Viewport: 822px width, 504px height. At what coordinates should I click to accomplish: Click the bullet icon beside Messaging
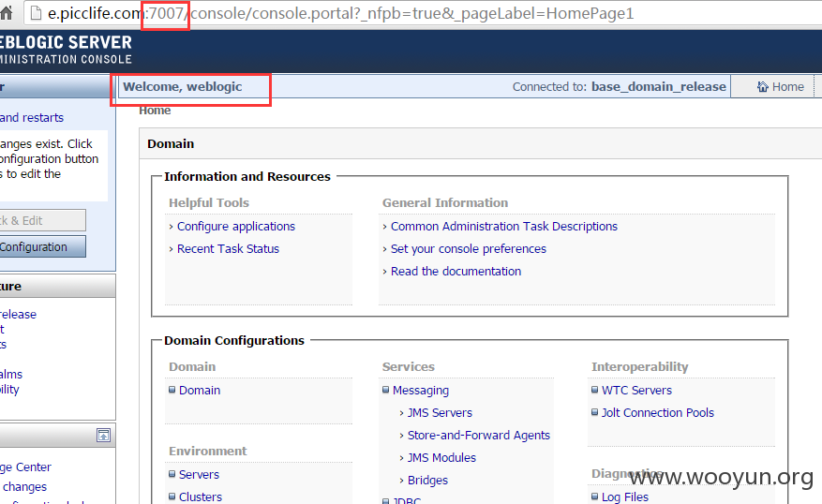click(386, 390)
